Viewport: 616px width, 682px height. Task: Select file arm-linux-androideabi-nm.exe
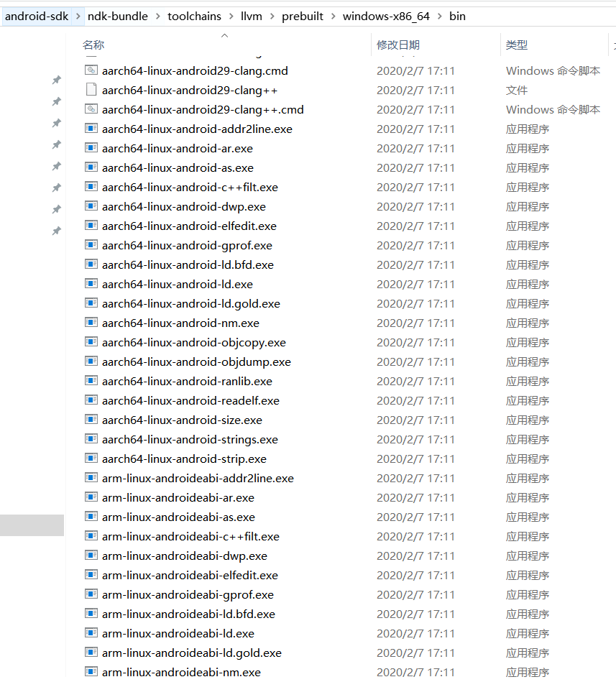click(x=181, y=672)
